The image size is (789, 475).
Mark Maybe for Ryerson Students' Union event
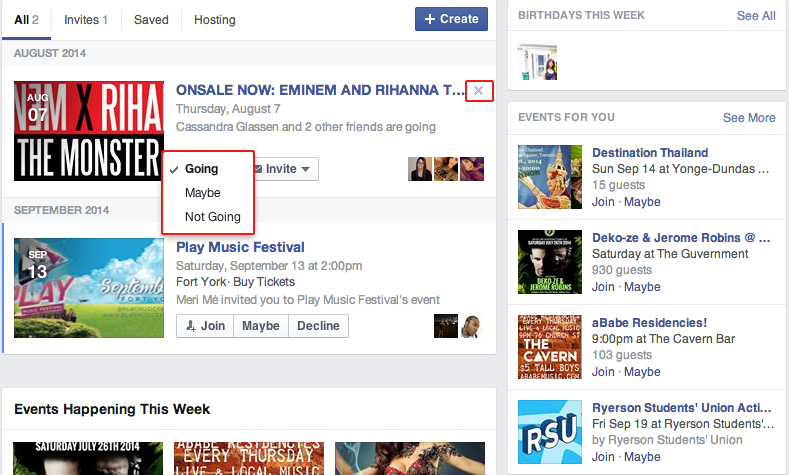642,457
